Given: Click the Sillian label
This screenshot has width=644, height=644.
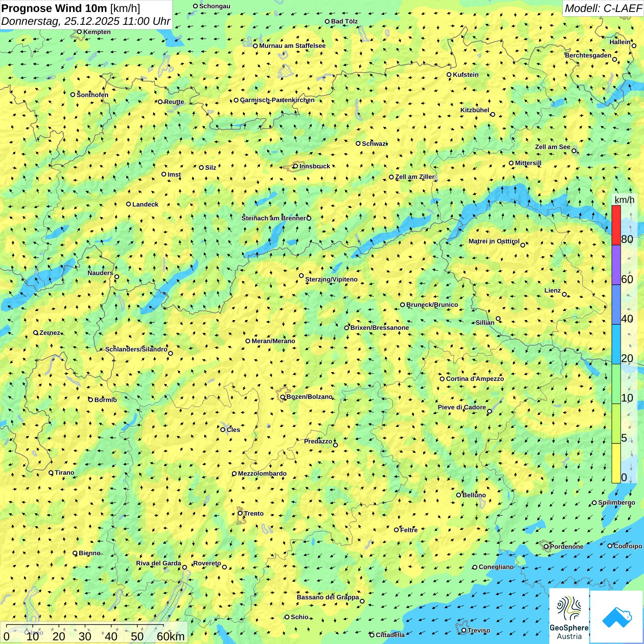Looking at the screenshot, I should coord(485,322).
